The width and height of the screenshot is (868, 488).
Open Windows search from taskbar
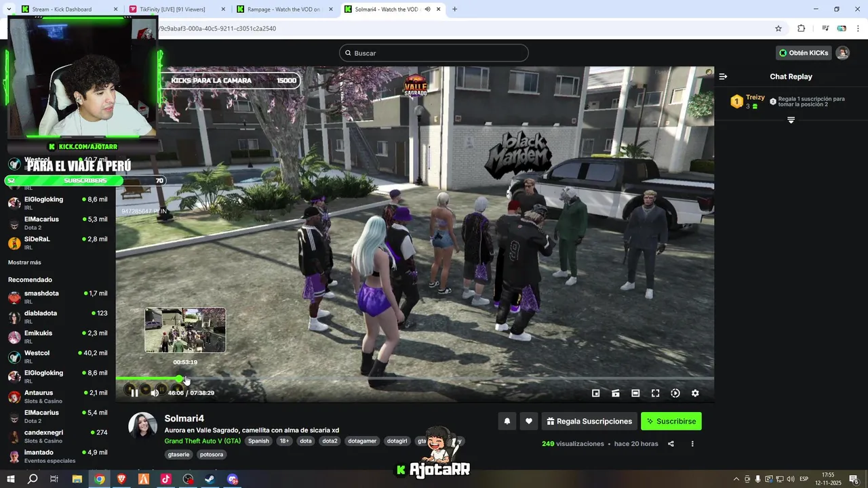pos(33,479)
